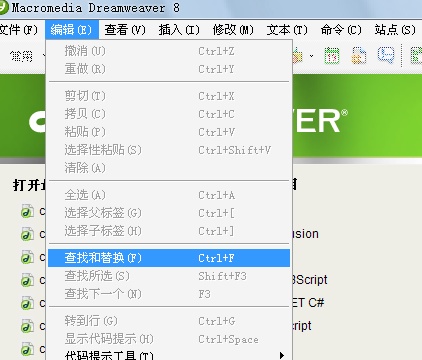Open the first recent document icon in the list
The width and height of the screenshot is (422, 360).
tap(27, 212)
